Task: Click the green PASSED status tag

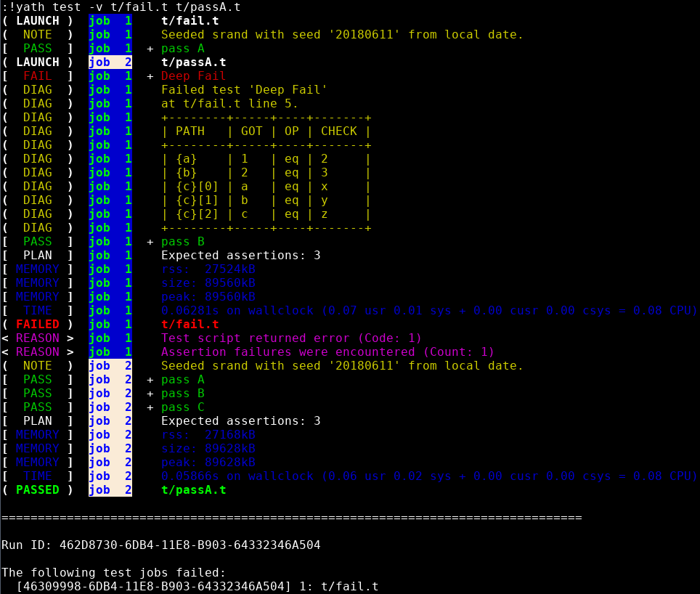Action: click(37, 490)
